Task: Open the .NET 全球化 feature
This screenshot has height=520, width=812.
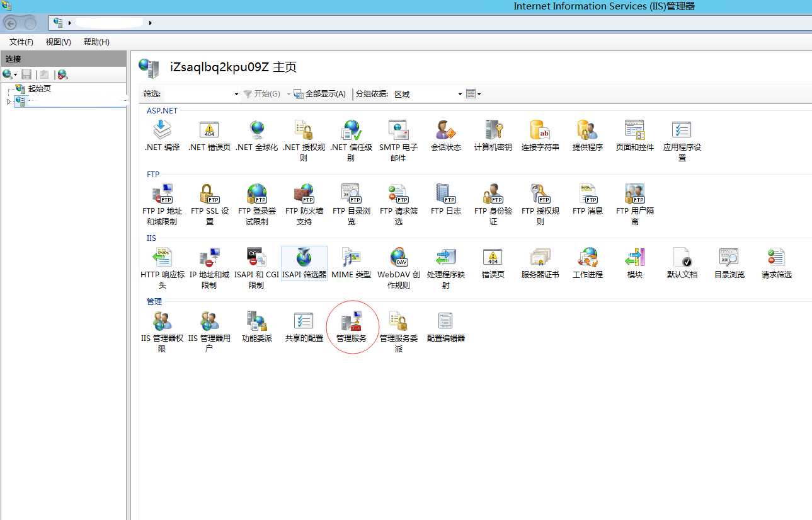Action: (x=256, y=136)
